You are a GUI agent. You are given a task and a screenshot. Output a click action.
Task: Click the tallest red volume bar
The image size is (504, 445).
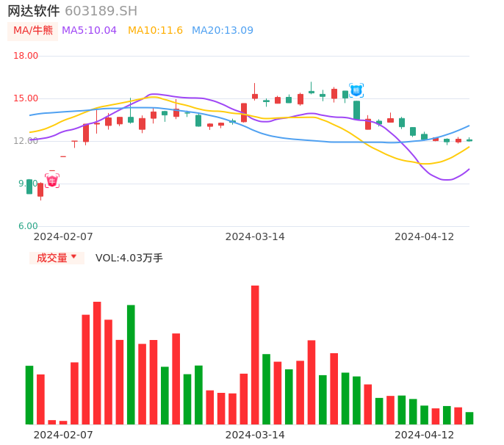point(255,355)
